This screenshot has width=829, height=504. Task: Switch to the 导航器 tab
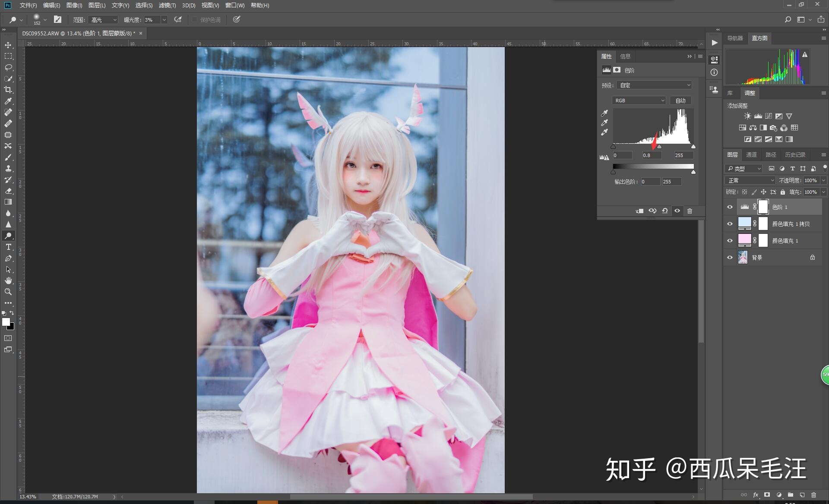coord(735,38)
